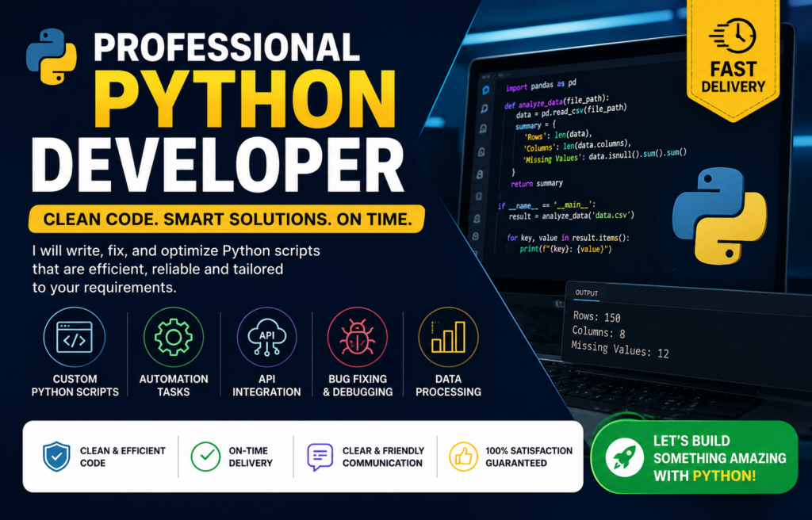Click the "I will write, fix, and optimize" description line
This screenshot has height=520, width=812.
(176, 250)
